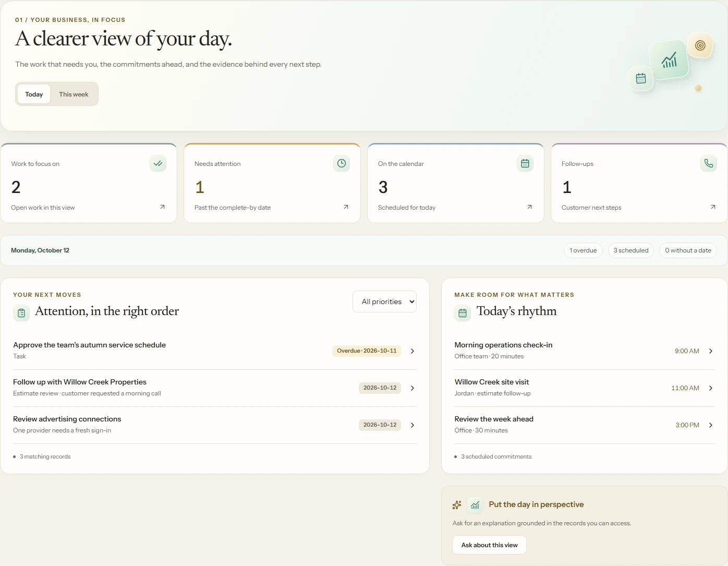Click the large chart tile in the header illustration

click(669, 60)
